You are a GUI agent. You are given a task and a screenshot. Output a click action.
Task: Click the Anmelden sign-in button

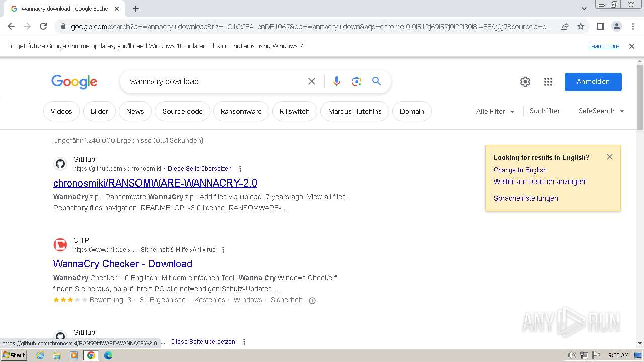pos(593,82)
